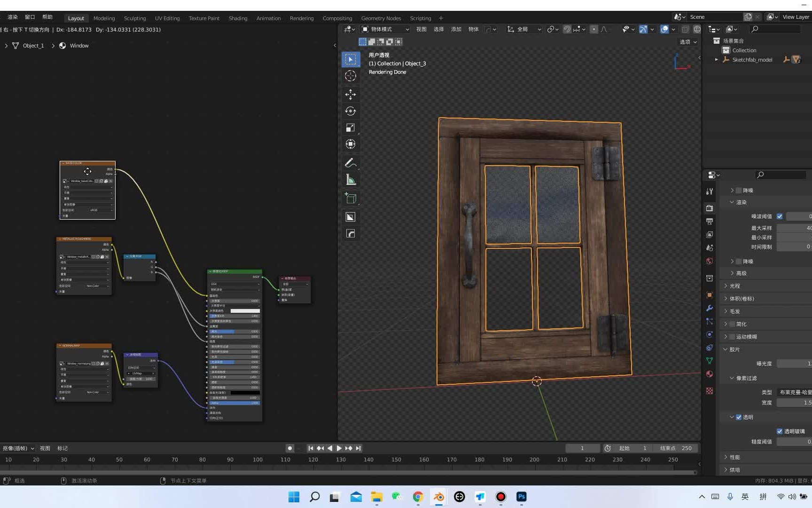This screenshot has height=508, width=812.
Task: Click the BSDF color swatch in the node editor
Action: coord(246,311)
